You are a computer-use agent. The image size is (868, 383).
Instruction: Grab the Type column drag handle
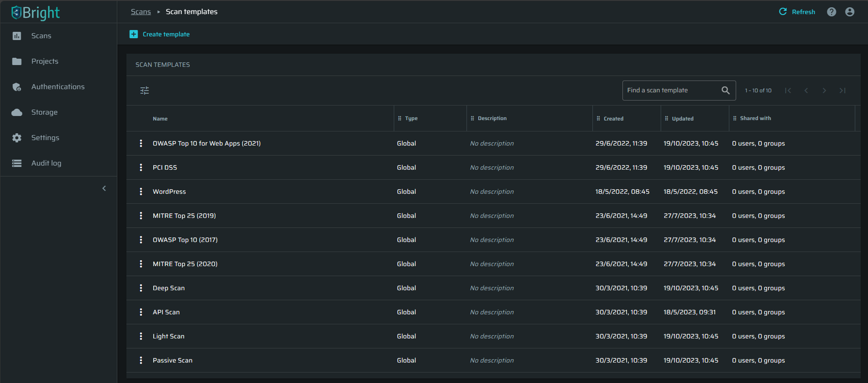[400, 118]
